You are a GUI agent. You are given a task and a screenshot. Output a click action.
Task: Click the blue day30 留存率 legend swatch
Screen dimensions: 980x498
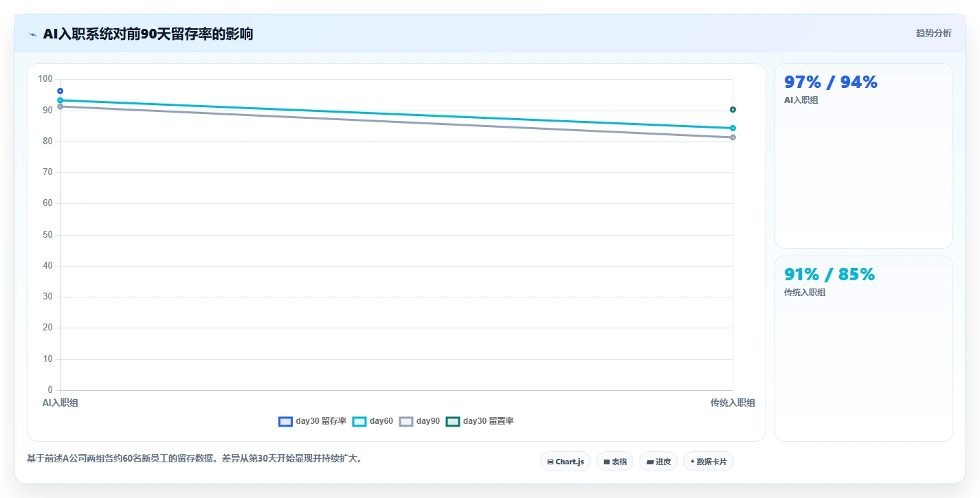[286, 421]
